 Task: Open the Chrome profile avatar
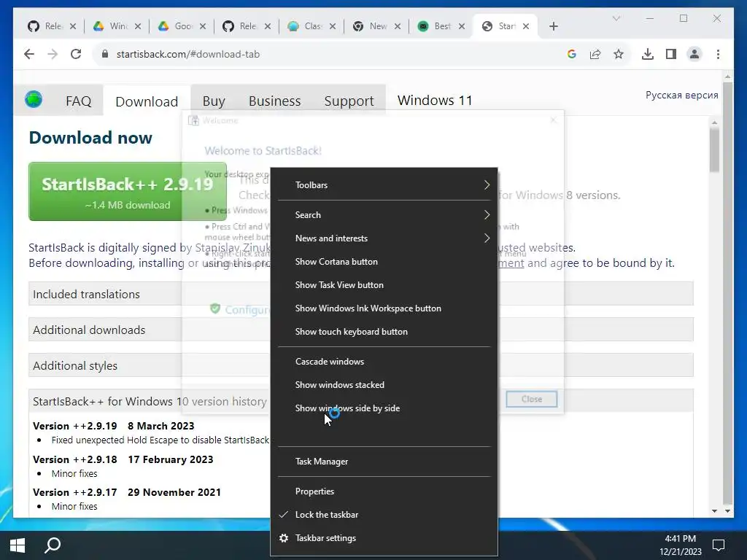pyautogui.click(x=694, y=54)
